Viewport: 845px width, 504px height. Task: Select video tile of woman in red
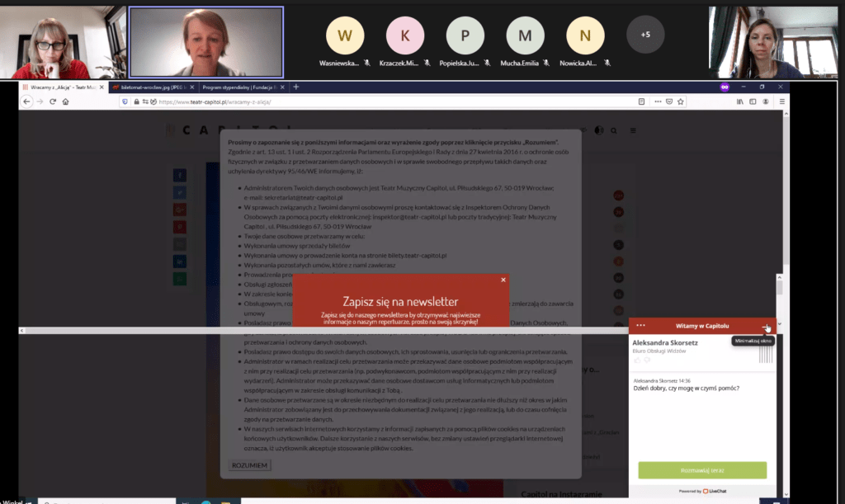click(x=63, y=42)
